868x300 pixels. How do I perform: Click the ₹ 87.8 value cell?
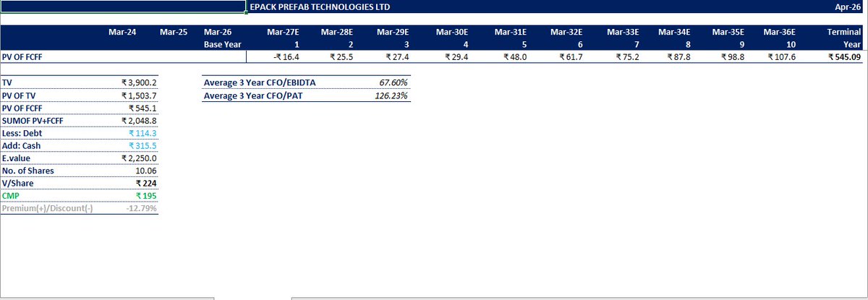point(679,57)
